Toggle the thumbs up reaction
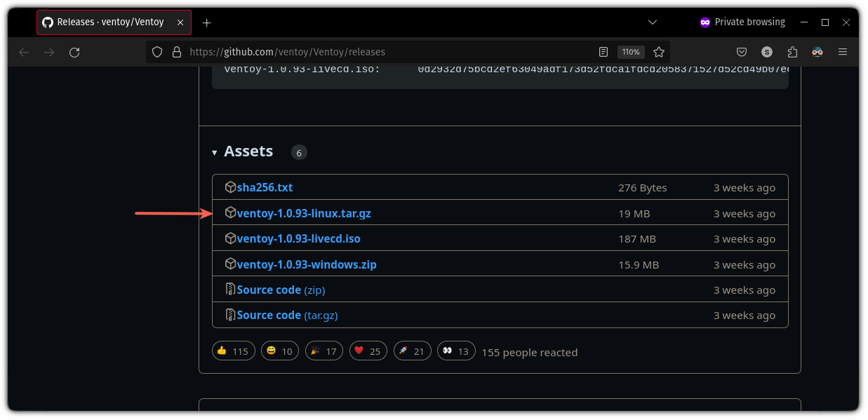This screenshot has width=868, height=420. (233, 351)
